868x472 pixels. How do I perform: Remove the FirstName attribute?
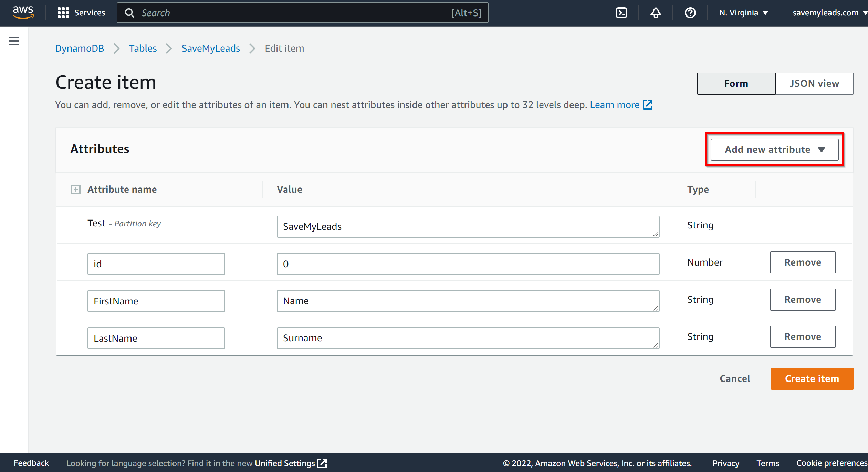(803, 299)
